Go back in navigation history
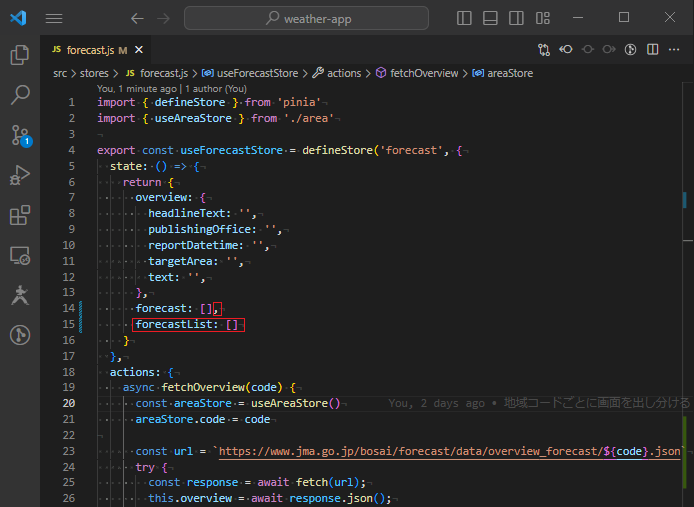The width and height of the screenshot is (694, 507). coord(137,18)
